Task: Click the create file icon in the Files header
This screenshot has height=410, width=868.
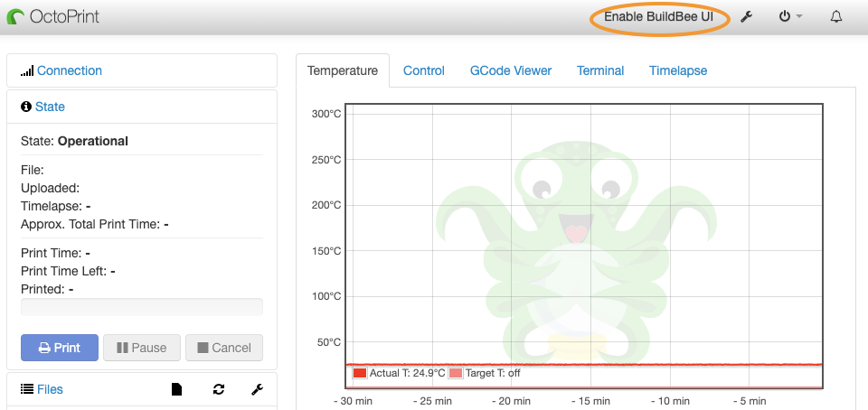Action: point(176,389)
